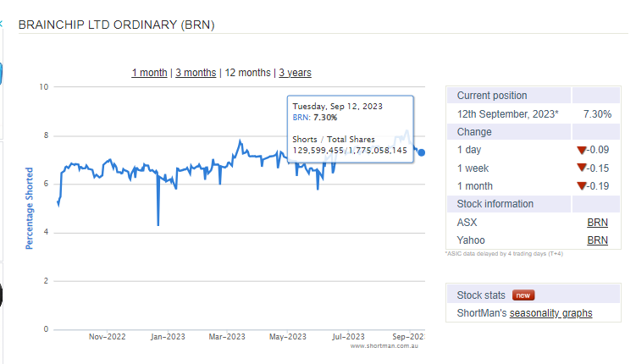Switch chart to 3 months view
Viewport: 636px width, 364px height.
[x=196, y=73]
